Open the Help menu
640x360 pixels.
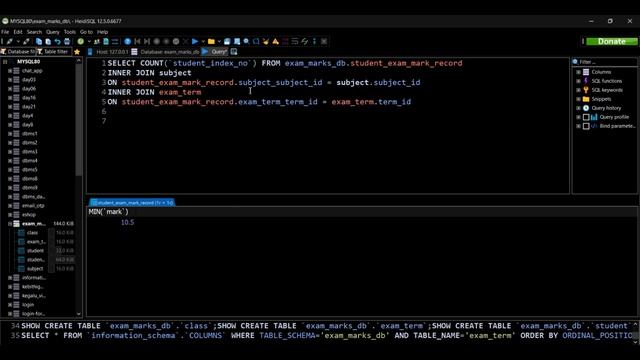coord(102,32)
